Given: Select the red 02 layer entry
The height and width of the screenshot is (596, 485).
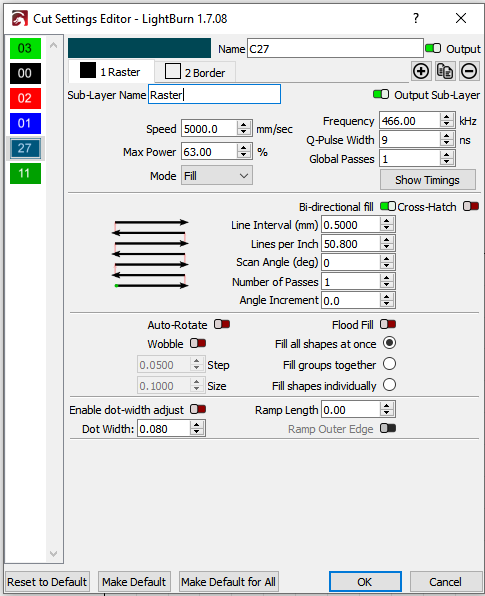Looking at the screenshot, I should click(25, 98).
